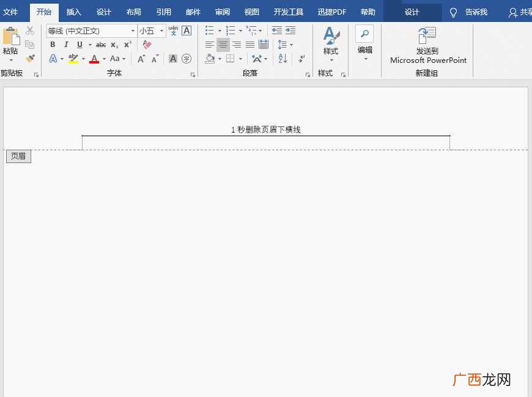Viewport: 532px width, 397px height.
Task: Click the phonetic guide wén icon
Action: [x=173, y=31]
